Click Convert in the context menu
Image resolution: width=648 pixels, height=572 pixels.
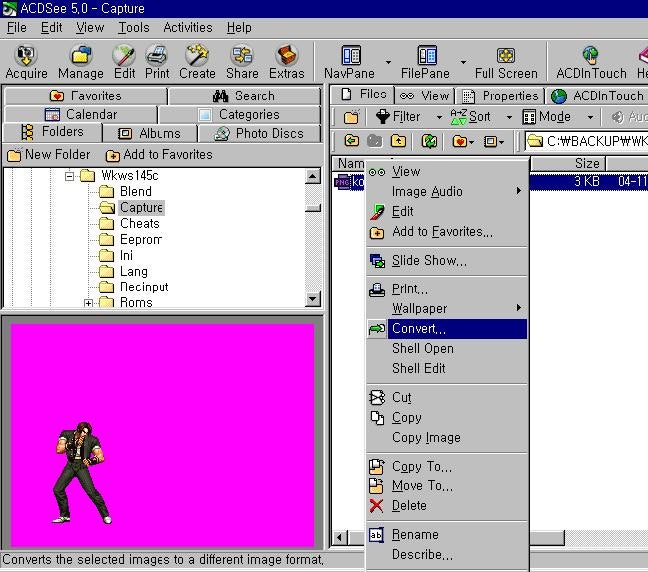[x=447, y=329]
